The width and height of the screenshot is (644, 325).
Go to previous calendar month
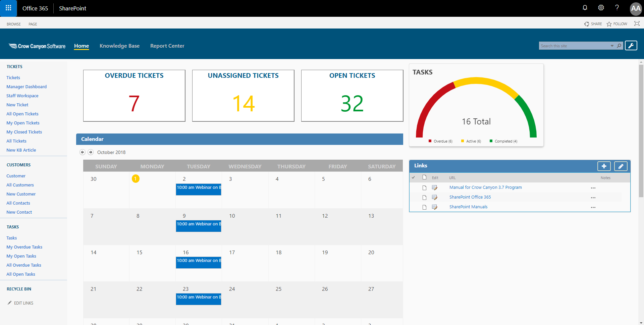[83, 152]
